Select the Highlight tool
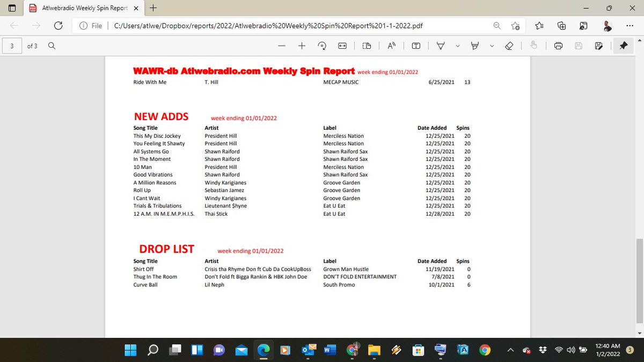The image size is (644, 362). 475,46
